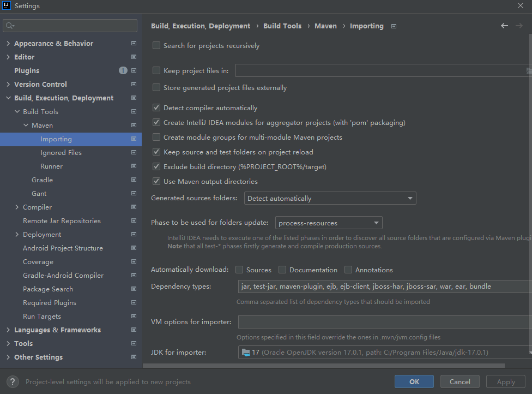This screenshot has height=394, width=532.
Task: Click the project icon next to Compiler
Action: (x=134, y=207)
